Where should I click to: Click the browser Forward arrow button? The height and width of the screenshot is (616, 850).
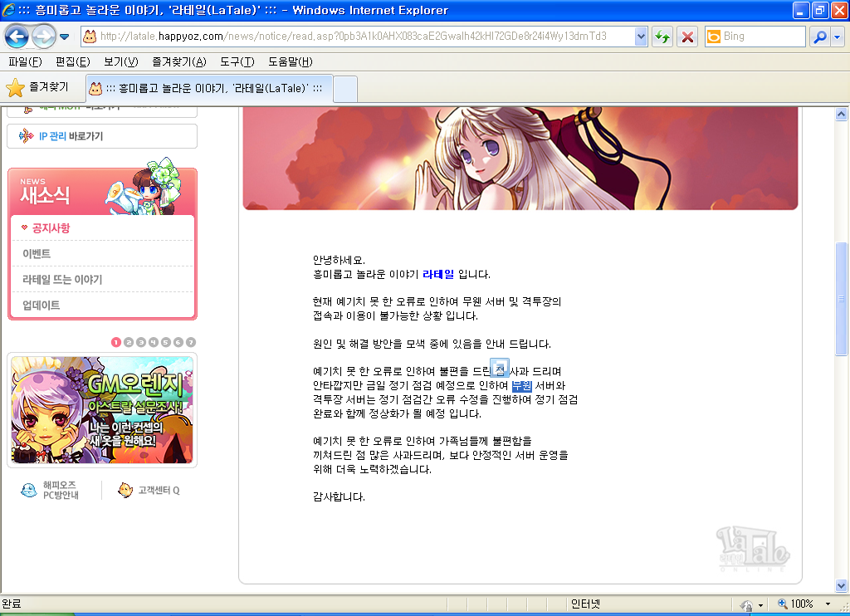pyautogui.click(x=43, y=37)
